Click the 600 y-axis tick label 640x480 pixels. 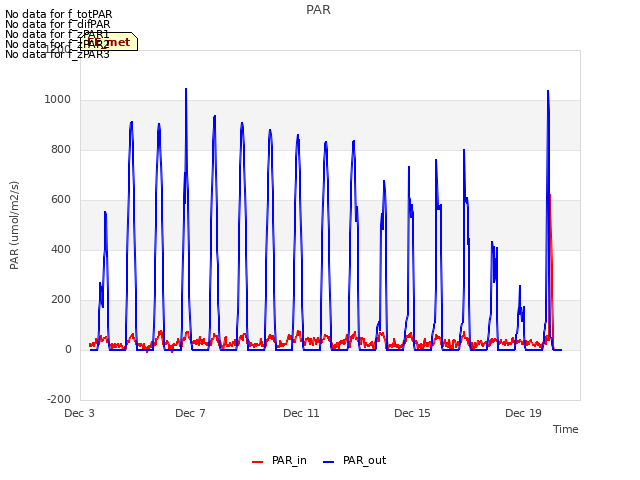61,200
